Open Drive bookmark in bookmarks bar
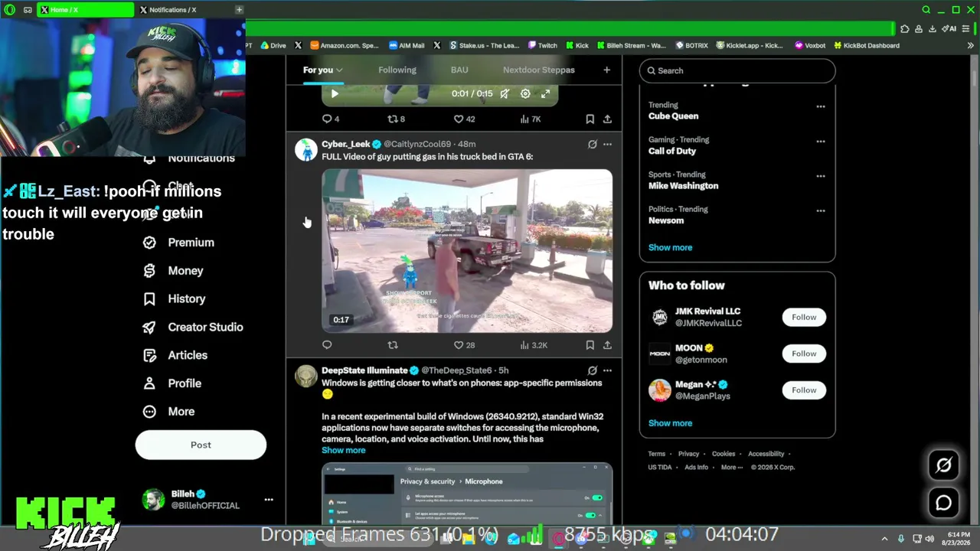 [x=273, y=46]
